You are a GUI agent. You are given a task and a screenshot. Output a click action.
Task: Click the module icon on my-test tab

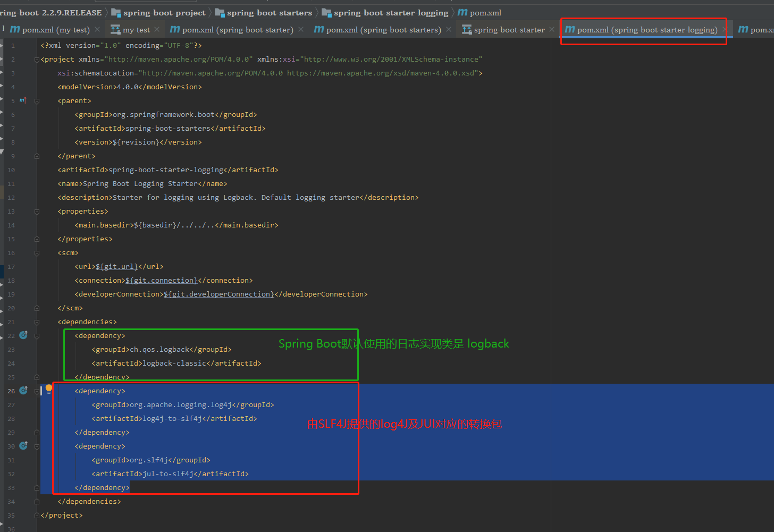click(115, 30)
